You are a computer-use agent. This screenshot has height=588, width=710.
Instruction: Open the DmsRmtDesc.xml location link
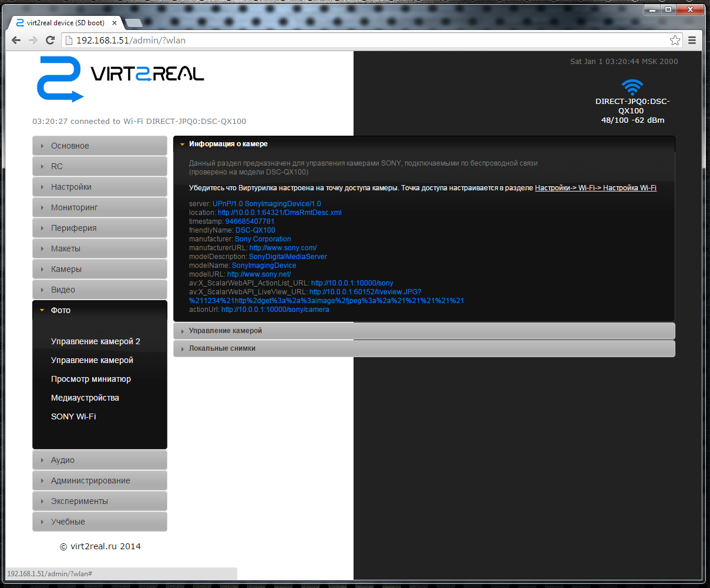tap(280, 213)
